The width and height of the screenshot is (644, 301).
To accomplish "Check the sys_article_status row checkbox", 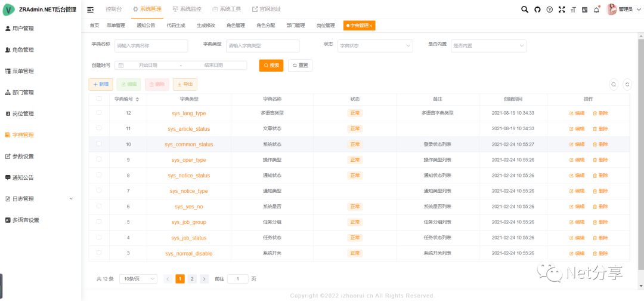I will point(99,128).
